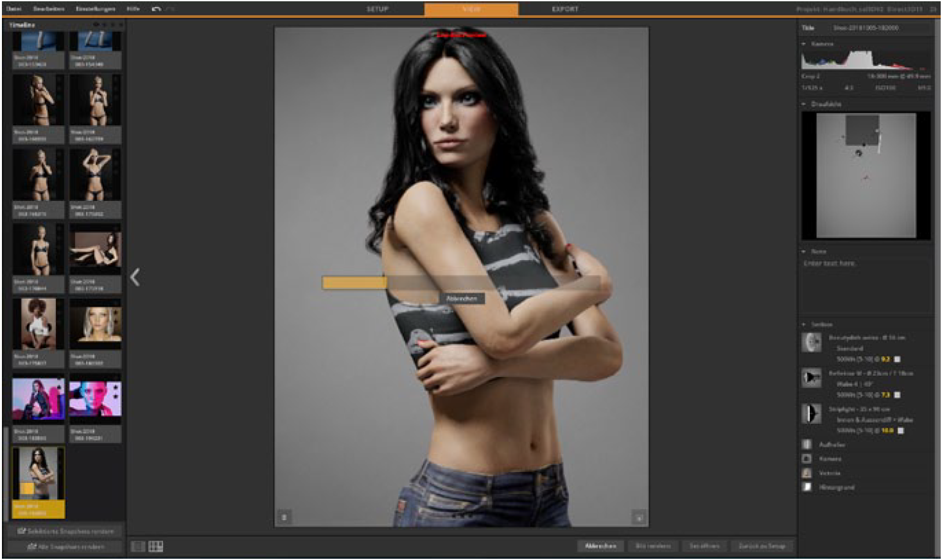This screenshot has height=560, width=942.
Task: Toggle the Reflektor M light checkbox
Action: click(898, 395)
